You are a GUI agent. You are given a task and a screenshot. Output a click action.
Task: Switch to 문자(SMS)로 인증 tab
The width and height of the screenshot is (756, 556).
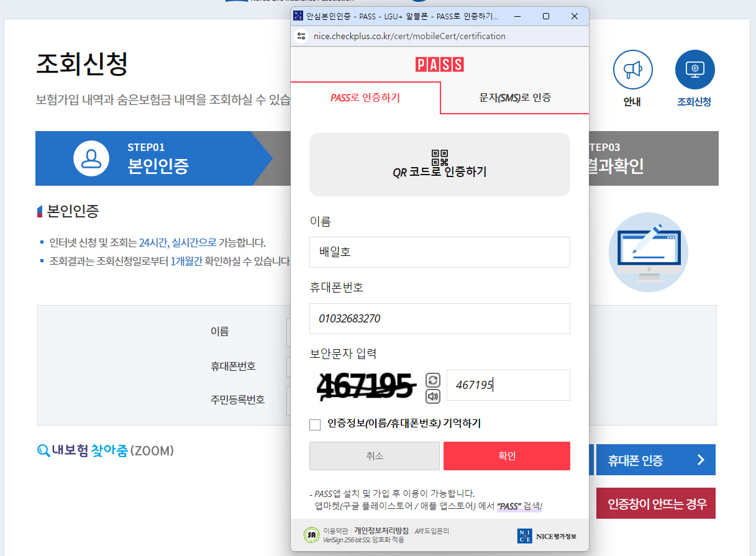click(x=515, y=98)
